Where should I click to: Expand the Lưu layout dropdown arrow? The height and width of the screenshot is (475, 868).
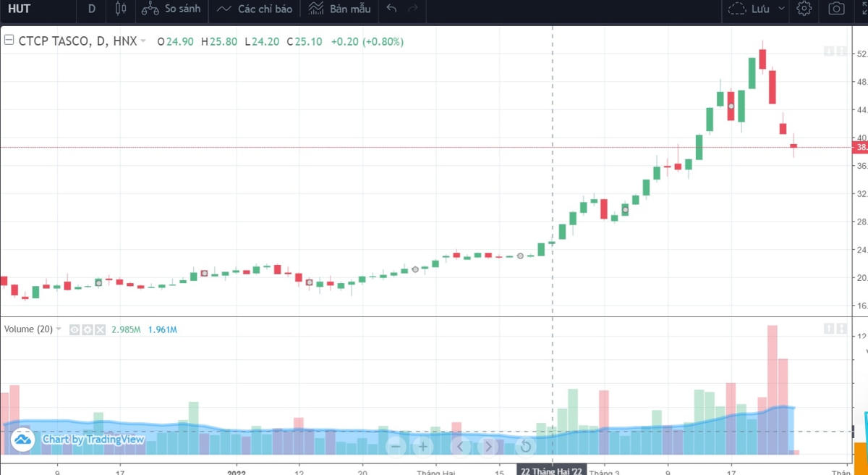pos(781,9)
